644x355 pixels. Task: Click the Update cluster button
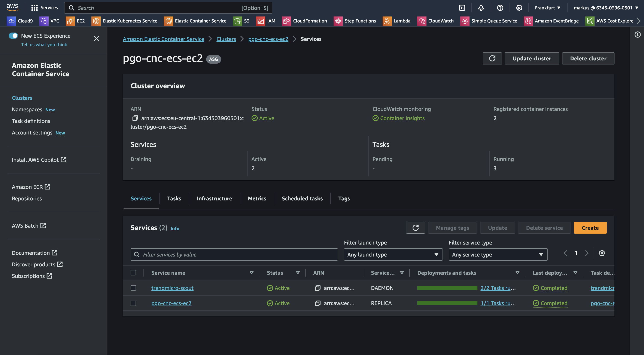pyautogui.click(x=532, y=58)
